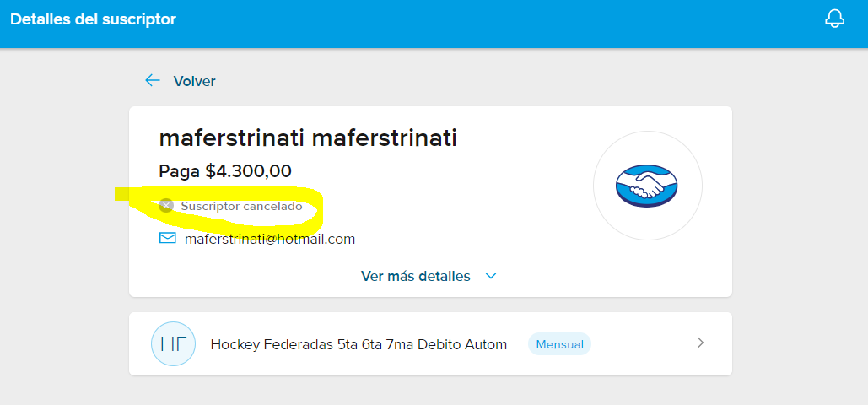
Task: Click the Detalles del suscriptor header title
Action: 93,19
